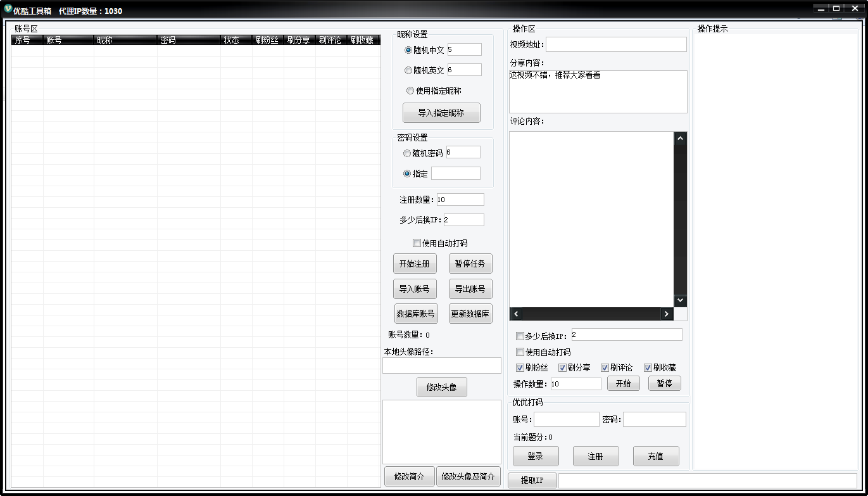The width and height of the screenshot is (868, 496).
Task: Click the 本地头像路径 input field
Action: (442, 366)
